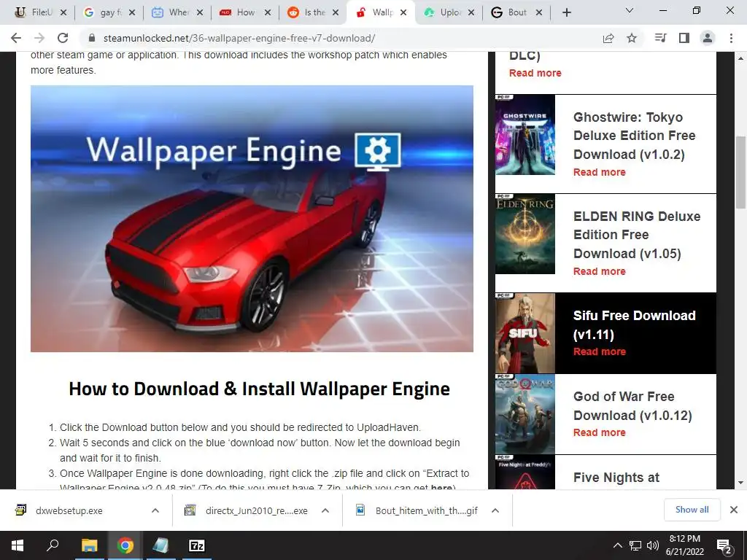Click Read more under the DLC entry
This screenshot has height=560, width=747.
pos(535,74)
